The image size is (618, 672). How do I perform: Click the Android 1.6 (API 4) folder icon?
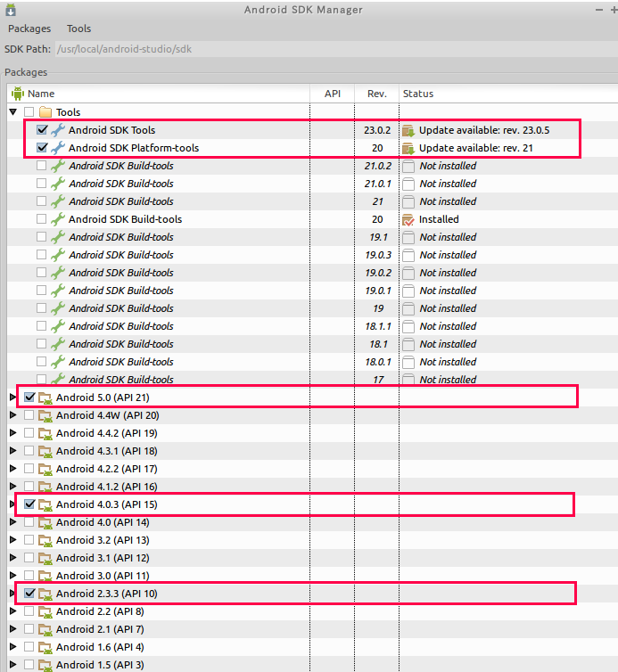click(x=45, y=648)
